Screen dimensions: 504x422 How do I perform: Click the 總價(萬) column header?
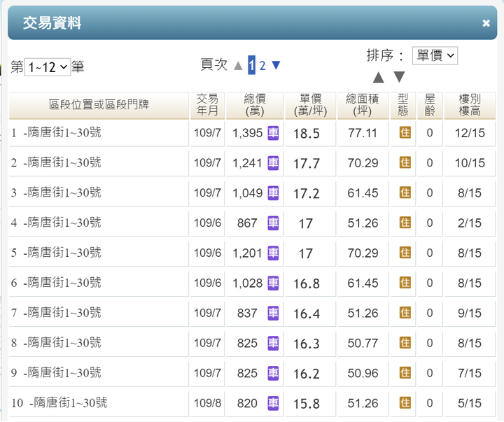coord(255,105)
